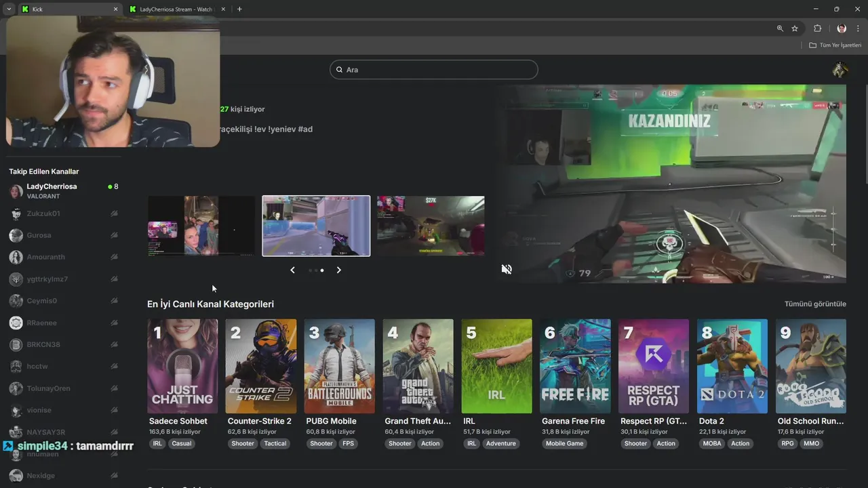Click the MMO tag under Old School
Image resolution: width=868 pixels, height=488 pixels.
[x=812, y=443]
